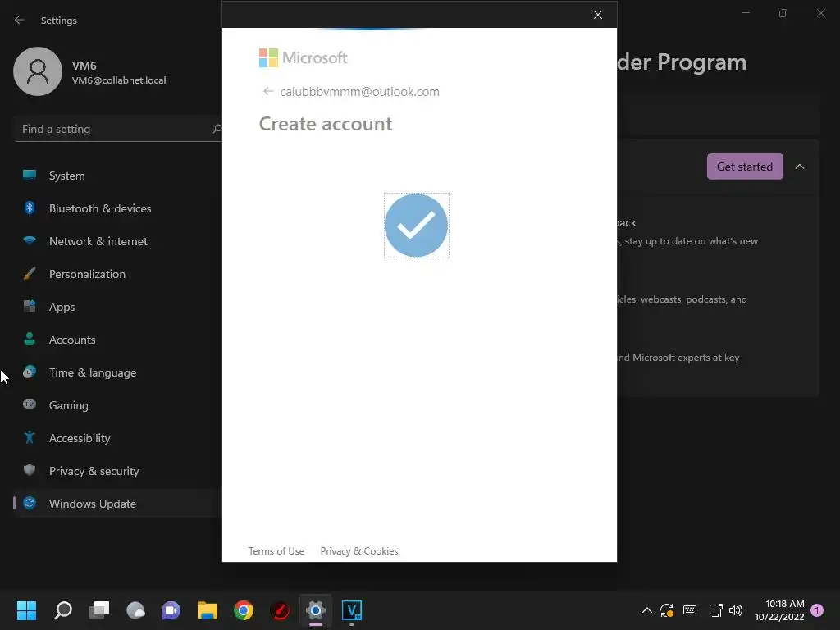Image resolution: width=840 pixels, height=630 pixels.
Task: Click the volume speaker tray icon
Action: point(736,610)
